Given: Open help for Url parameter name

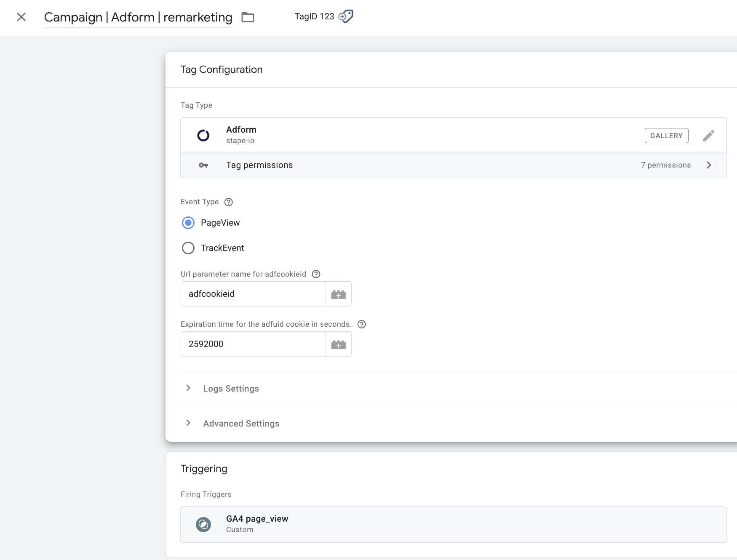Looking at the screenshot, I should pyautogui.click(x=316, y=274).
